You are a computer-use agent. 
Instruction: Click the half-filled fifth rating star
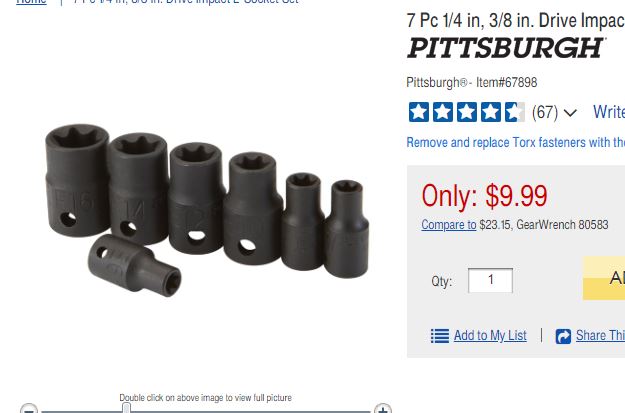tap(515, 112)
